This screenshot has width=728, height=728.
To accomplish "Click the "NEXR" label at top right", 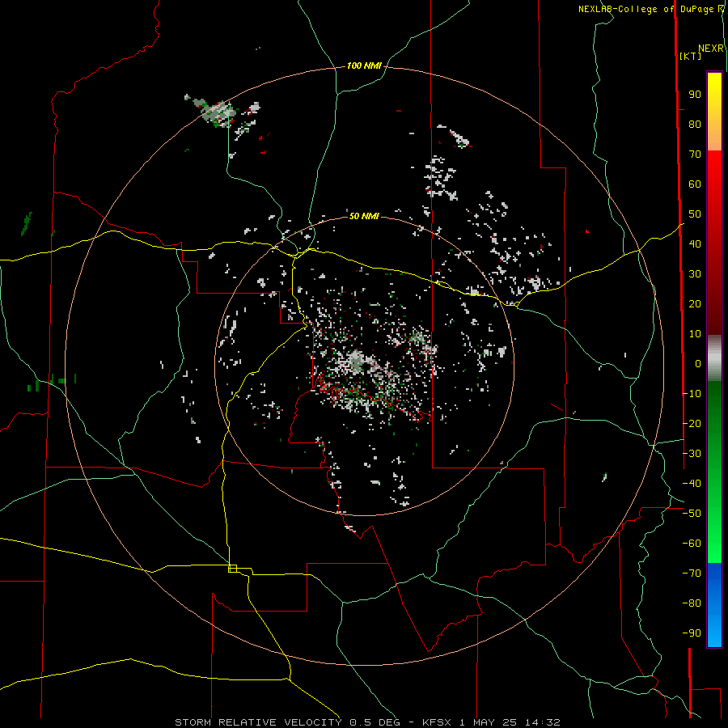I will pos(710,49).
